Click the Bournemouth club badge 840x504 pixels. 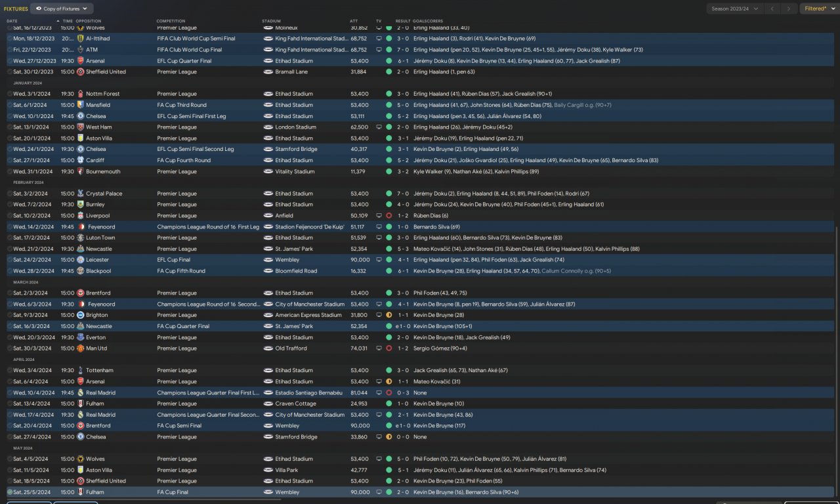pyautogui.click(x=81, y=171)
